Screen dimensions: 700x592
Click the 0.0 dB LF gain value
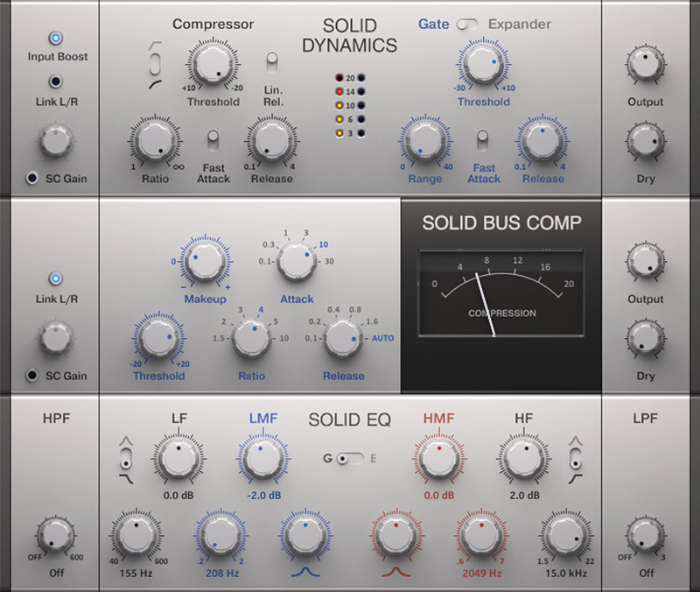pyautogui.click(x=178, y=496)
